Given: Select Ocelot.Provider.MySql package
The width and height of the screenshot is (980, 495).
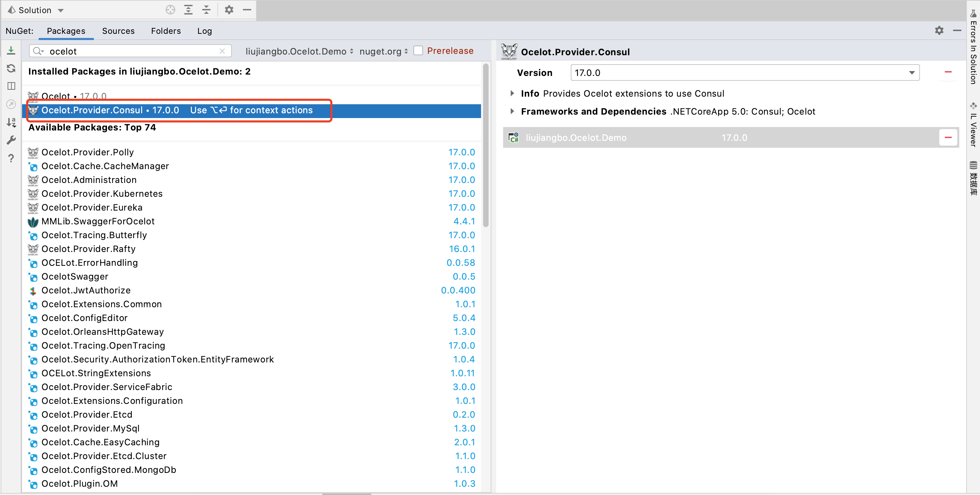Looking at the screenshot, I should click(252, 428).
